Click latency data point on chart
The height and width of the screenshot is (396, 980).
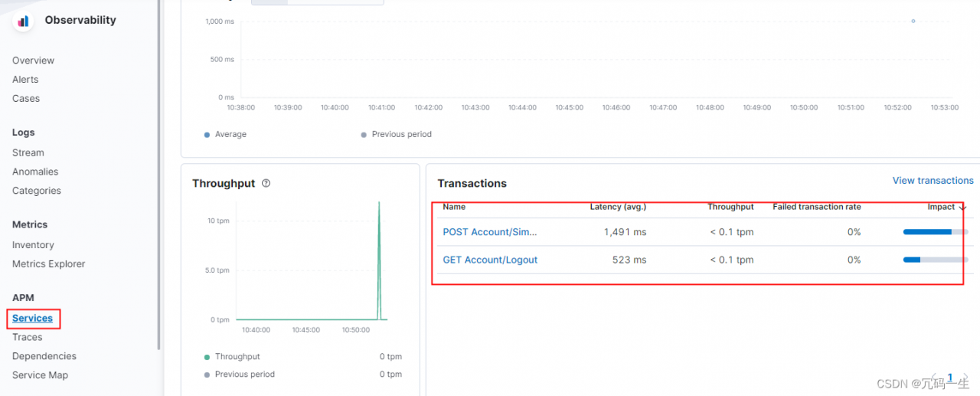[913, 21]
